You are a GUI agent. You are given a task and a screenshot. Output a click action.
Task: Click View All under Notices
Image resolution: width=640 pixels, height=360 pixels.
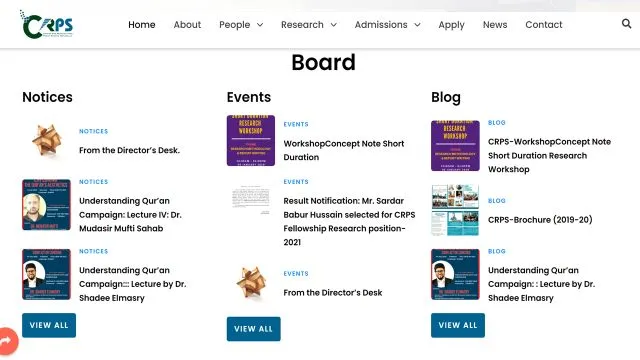(x=49, y=325)
